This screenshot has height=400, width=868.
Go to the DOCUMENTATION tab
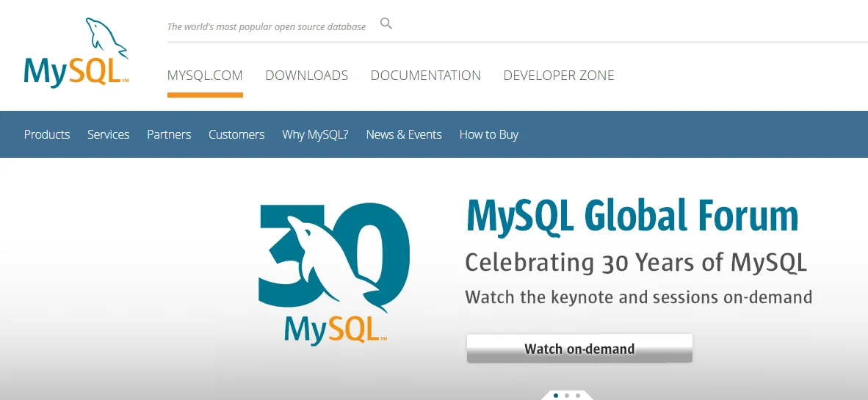click(x=426, y=76)
